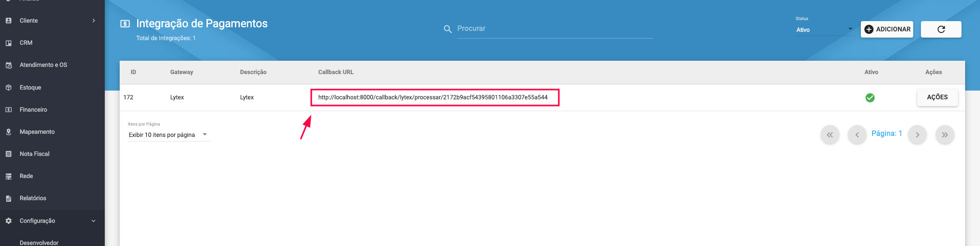Click the Financeiro money icon

pyautogui.click(x=8, y=110)
